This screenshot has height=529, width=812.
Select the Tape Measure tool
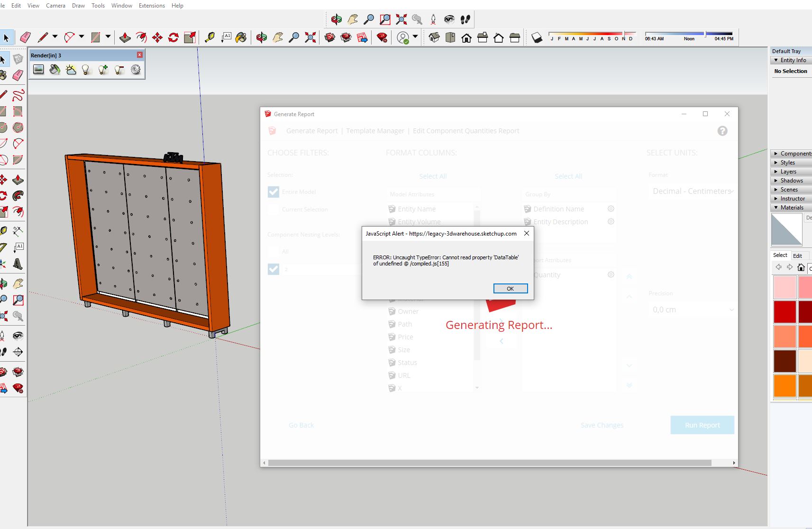point(210,37)
